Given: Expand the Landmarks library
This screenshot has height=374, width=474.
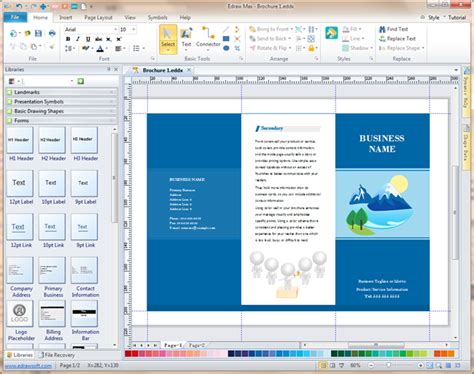Looking at the screenshot, I should (x=62, y=92).
